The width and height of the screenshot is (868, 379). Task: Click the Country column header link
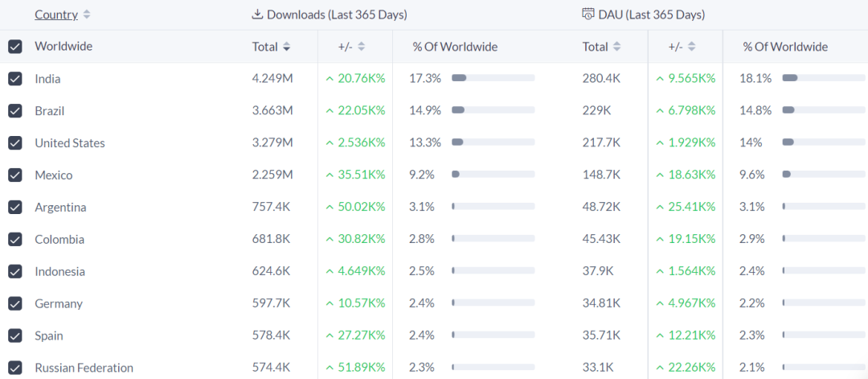(x=56, y=14)
